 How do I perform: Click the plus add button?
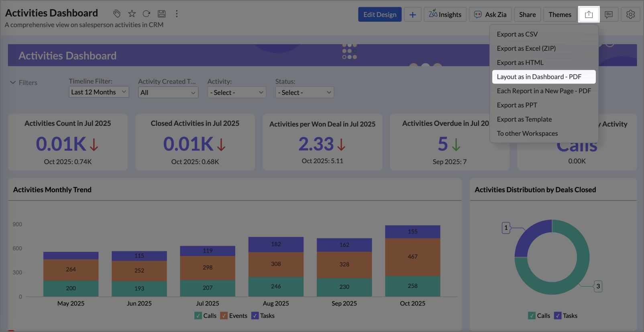(x=412, y=14)
